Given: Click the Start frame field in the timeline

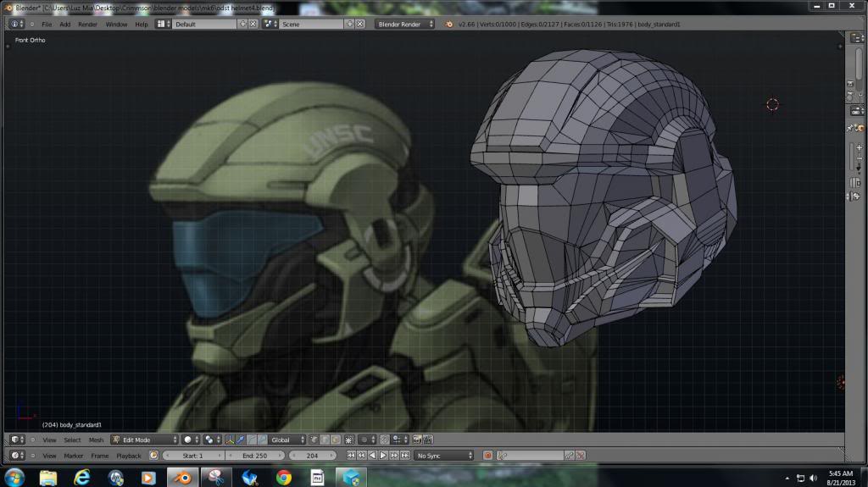Looking at the screenshot, I should (x=192, y=456).
